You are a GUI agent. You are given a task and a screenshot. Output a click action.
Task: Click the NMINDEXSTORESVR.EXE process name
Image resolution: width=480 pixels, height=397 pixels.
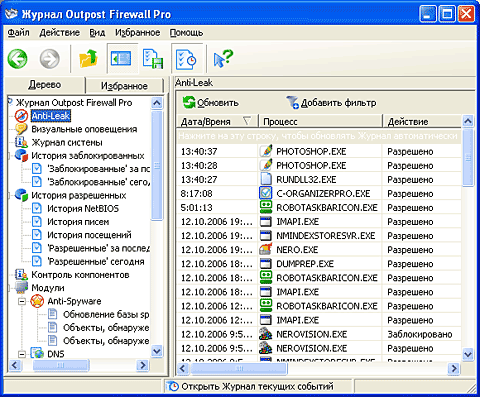(326, 236)
